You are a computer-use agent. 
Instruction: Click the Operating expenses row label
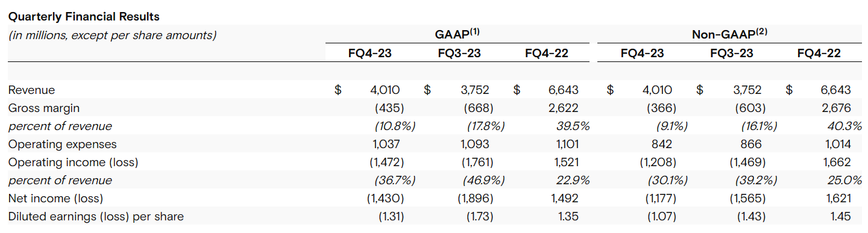[x=62, y=144]
